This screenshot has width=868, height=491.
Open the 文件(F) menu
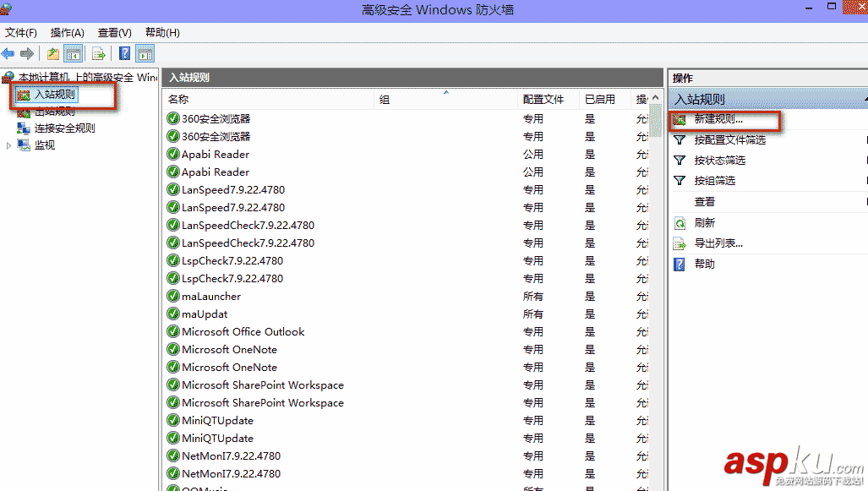21,33
